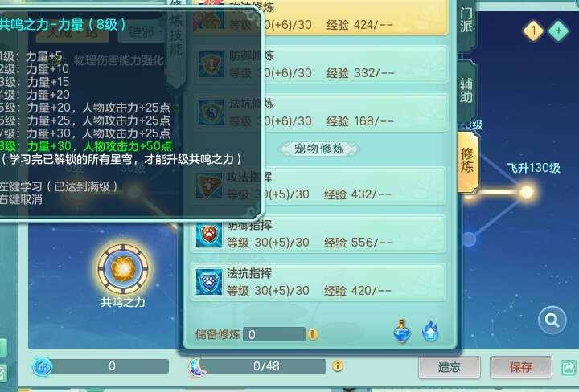Click the blue flame upgrade arrow icon
Screen dimensions: 579x392
430,331
